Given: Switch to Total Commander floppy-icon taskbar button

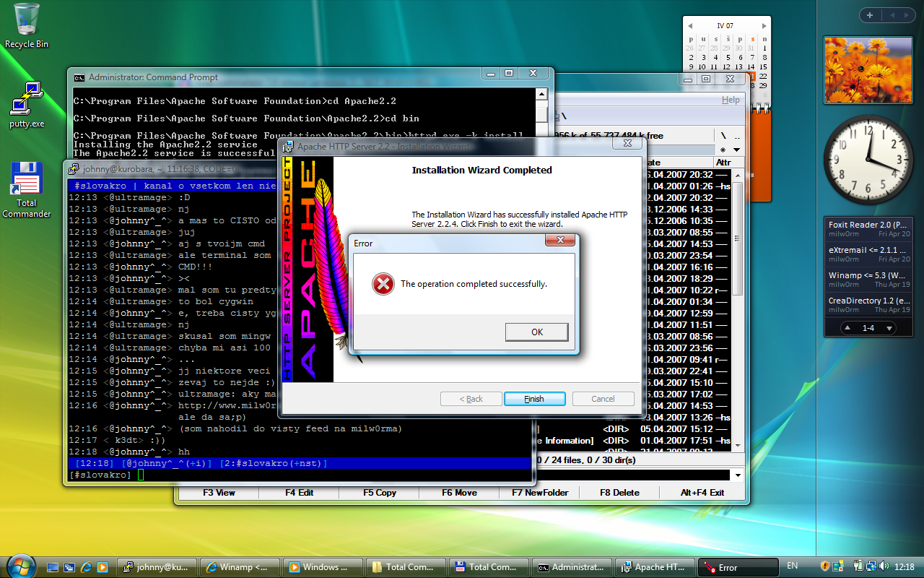Looking at the screenshot, I should pyautogui.click(x=489, y=567).
